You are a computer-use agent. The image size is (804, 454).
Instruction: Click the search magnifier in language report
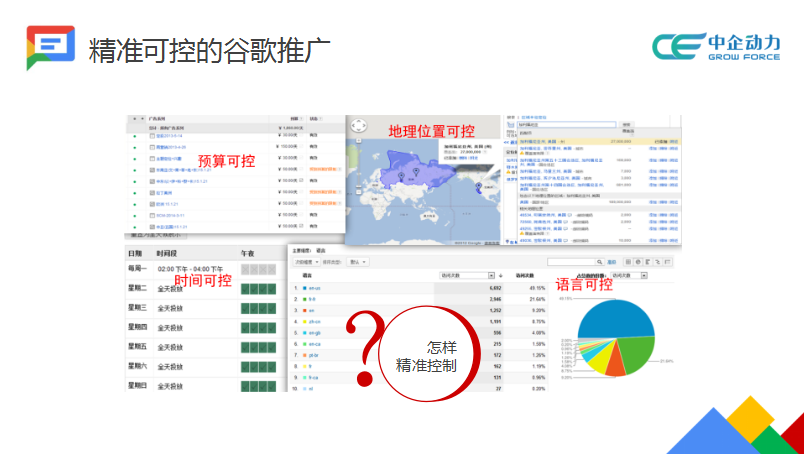[598, 262]
